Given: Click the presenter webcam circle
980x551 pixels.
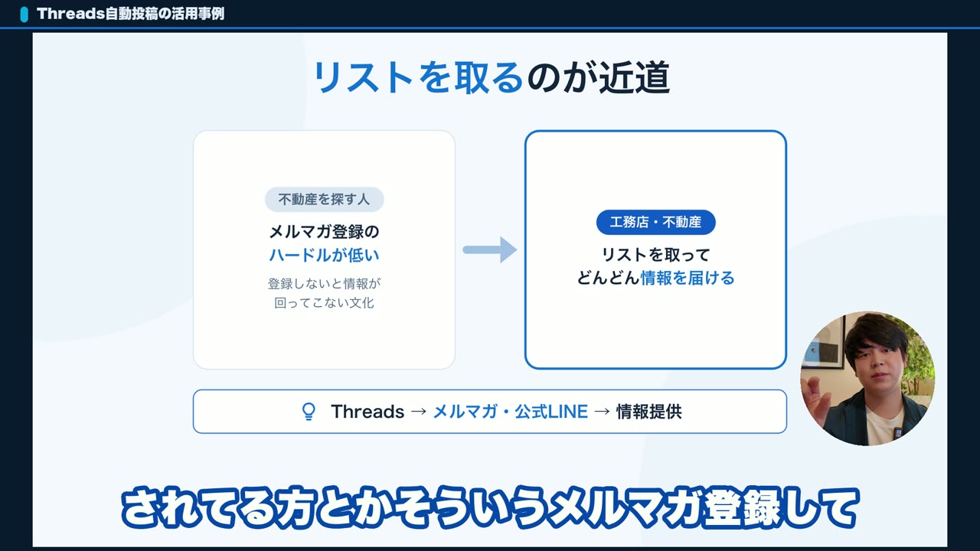Looking at the screenshot, I should tap(867, 379).
